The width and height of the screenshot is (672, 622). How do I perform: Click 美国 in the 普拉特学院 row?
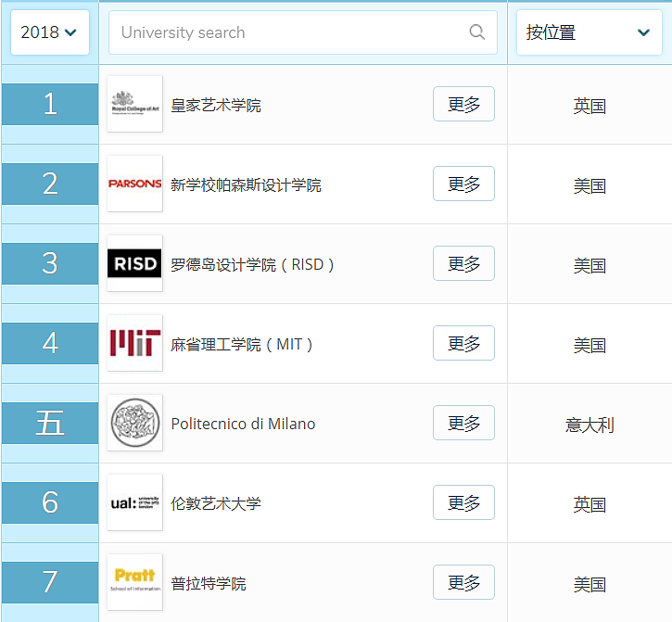coord(590,585)
